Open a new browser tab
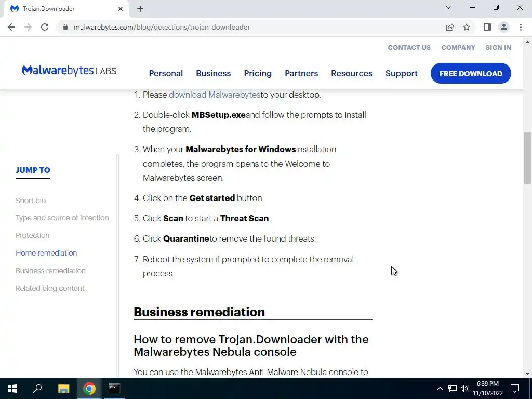 pyautogui.click(x=140, y=9)
